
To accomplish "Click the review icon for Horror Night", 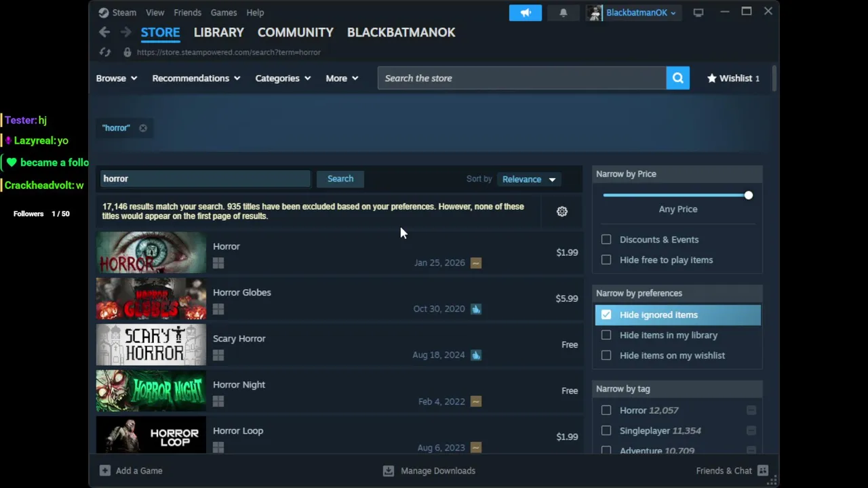I will click(x=476, y=401).
